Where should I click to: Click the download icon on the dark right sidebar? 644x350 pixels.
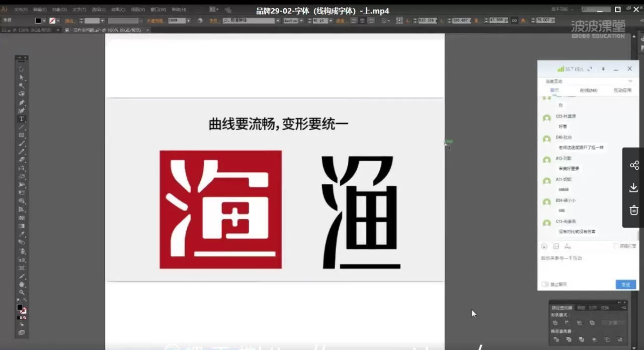(x=633, y=187)
